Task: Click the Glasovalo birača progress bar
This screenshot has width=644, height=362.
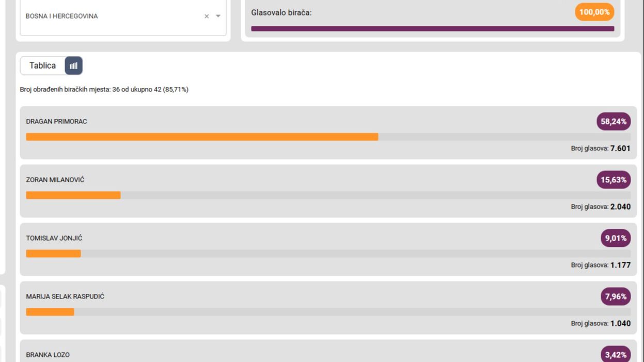Action: tap(432, 29)
